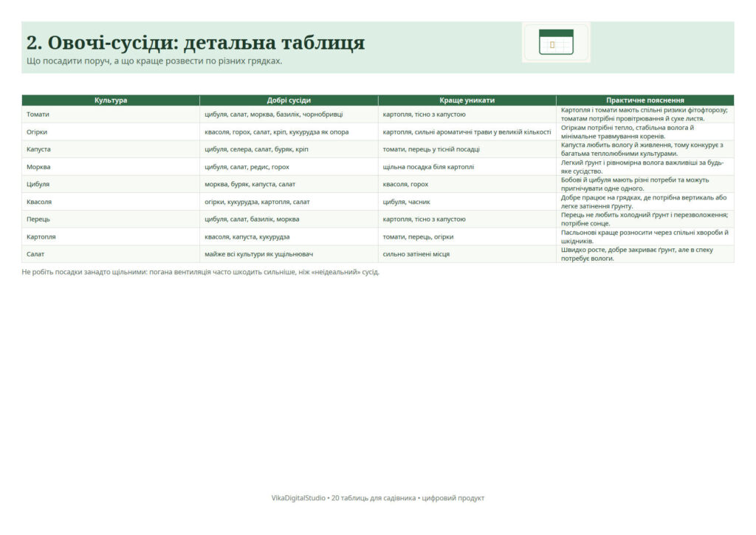
Task: Click the subtitle 'Що посадити поруч...'
Action: tap(154, 61)
